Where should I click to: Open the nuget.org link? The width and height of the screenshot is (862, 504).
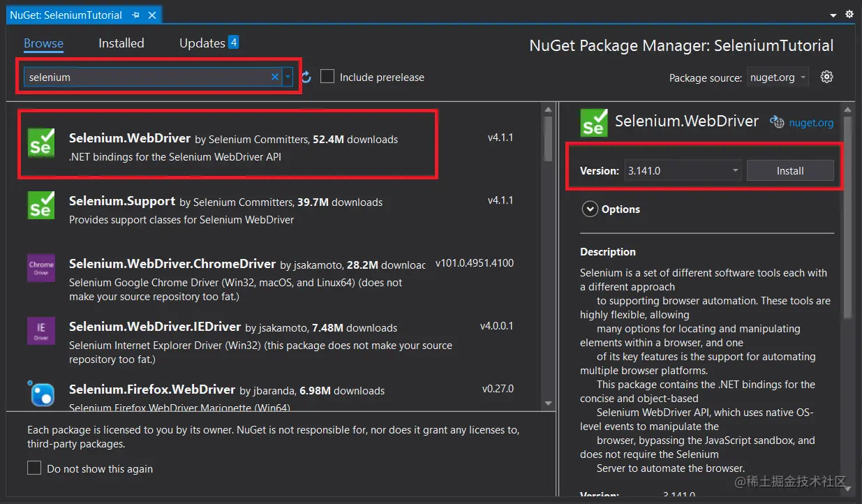click(812, 122)
